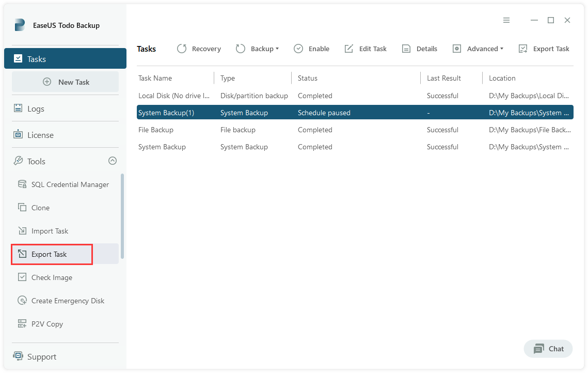Show task Details from toolbar

(420, 49)
